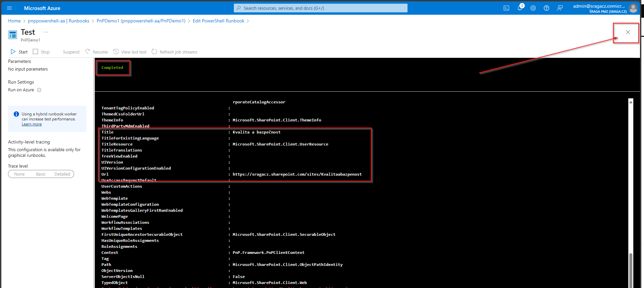
Task: Open the help question mark icon
Action: coord(546,8)
